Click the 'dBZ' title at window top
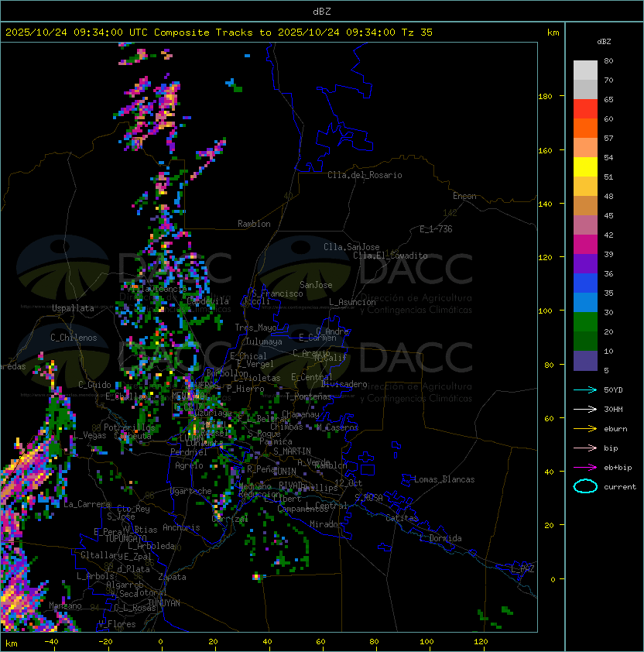 322,11
